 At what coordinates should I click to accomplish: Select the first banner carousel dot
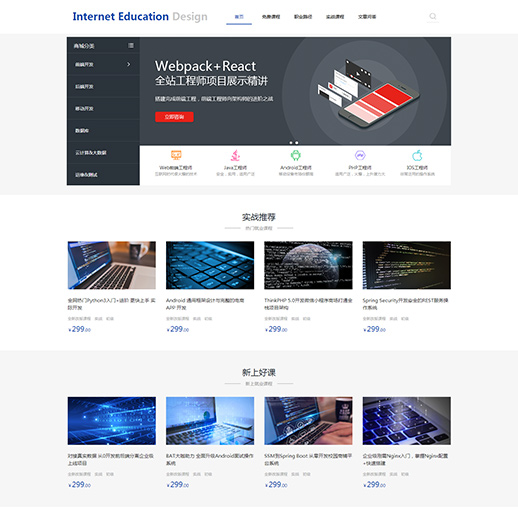(x=291, y=143)
